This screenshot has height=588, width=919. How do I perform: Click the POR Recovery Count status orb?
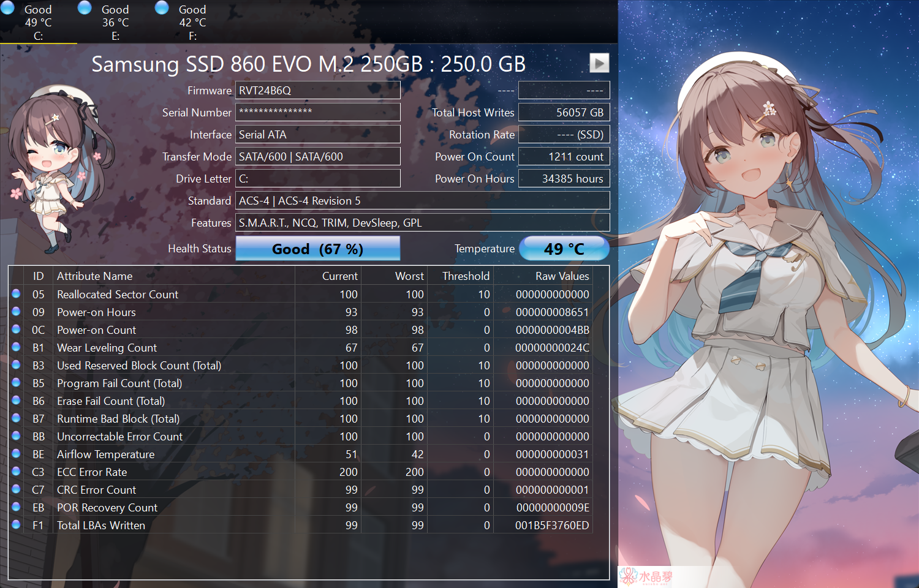point(17,507)
